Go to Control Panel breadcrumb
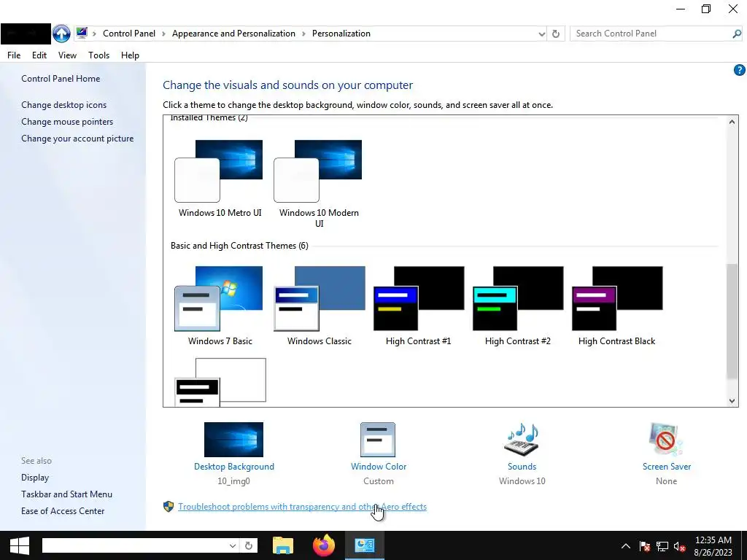747x560 pixels. 129,34
